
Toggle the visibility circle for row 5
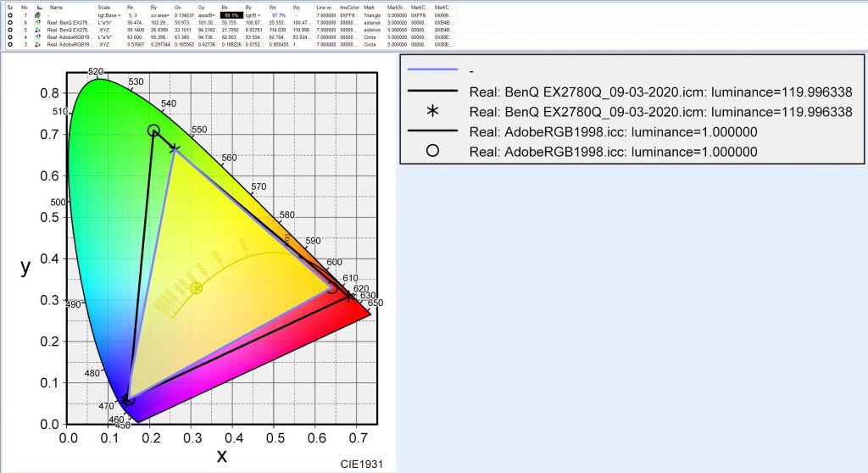coord(10,30)
